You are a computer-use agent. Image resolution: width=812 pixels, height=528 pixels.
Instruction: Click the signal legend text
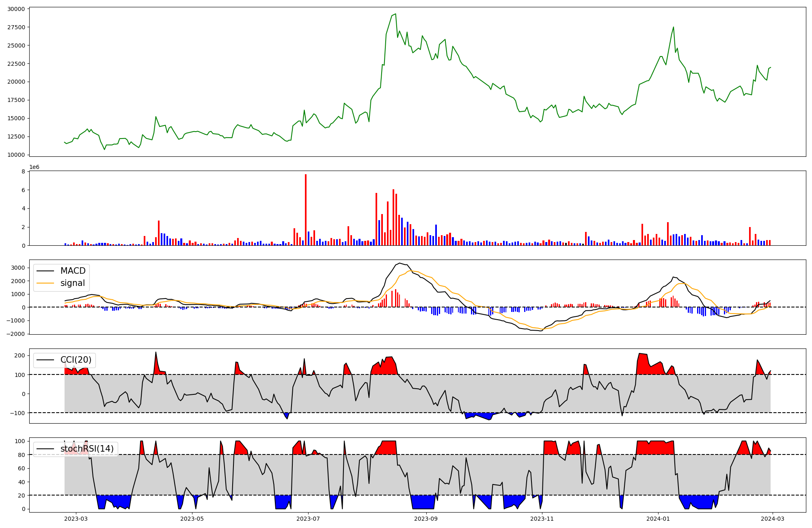[73, 283]
